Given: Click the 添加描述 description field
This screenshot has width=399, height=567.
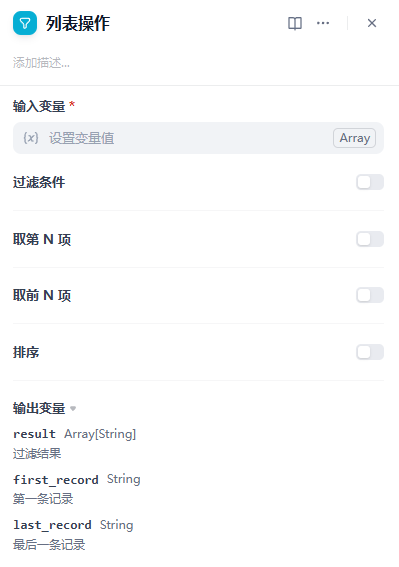Looking at the screenshot, I should [x=41, y=63].
